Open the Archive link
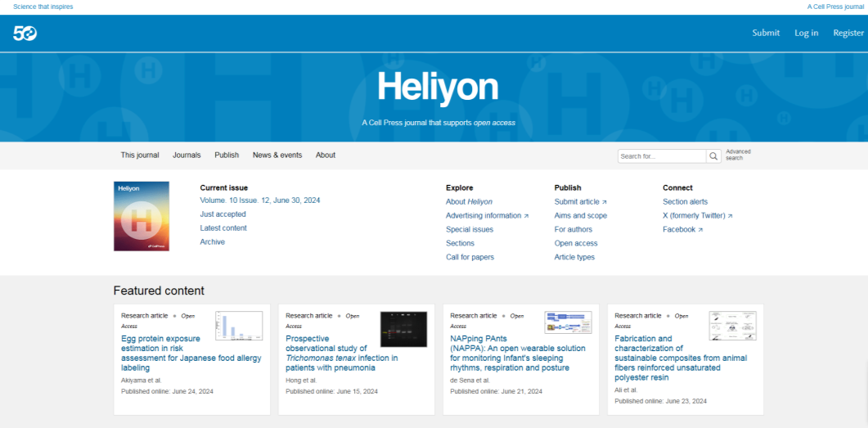 (x=212, y=242)
